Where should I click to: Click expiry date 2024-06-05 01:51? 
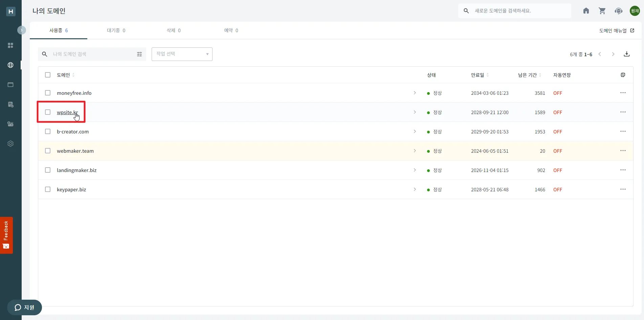[490, 151]
